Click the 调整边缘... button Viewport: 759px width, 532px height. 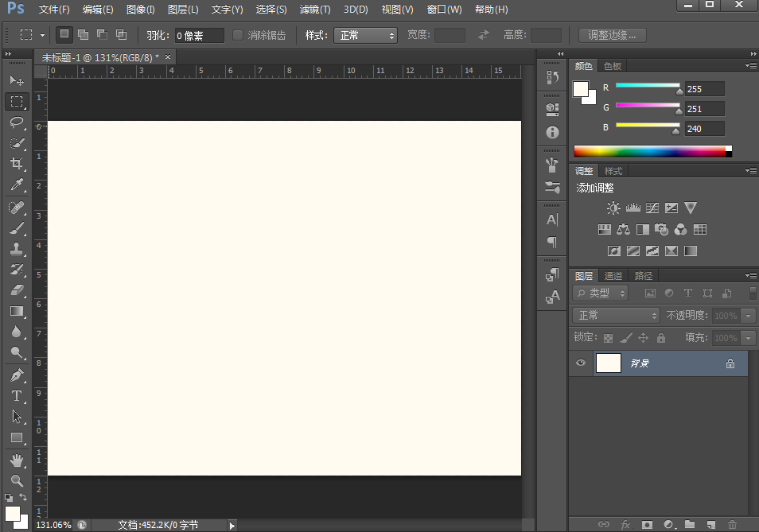tap(613, 35)
